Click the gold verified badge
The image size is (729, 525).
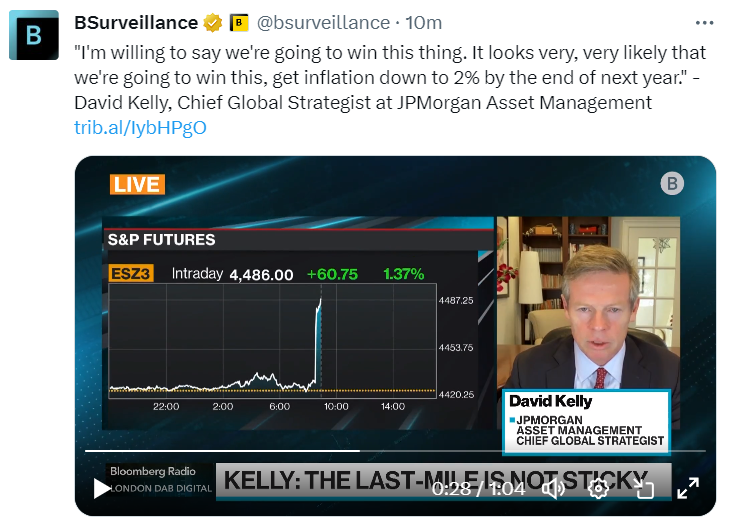coord(214,22)
